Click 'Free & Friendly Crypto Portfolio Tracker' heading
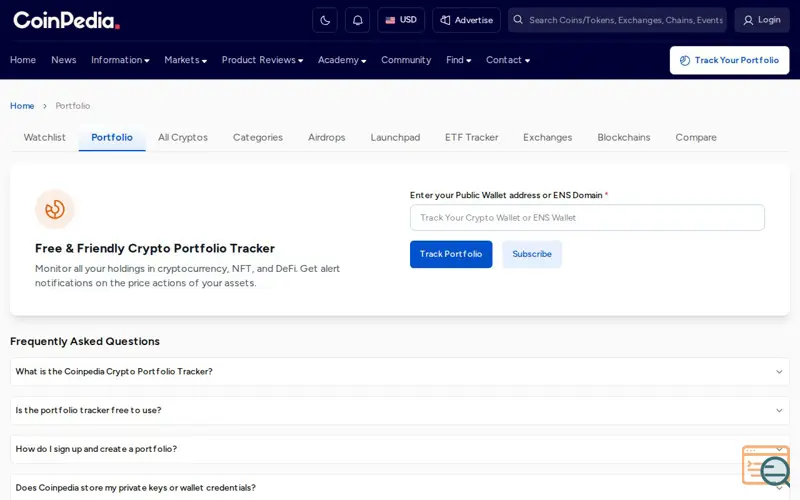The width and height of the screenshot is (800, 500). coord(155,248)
